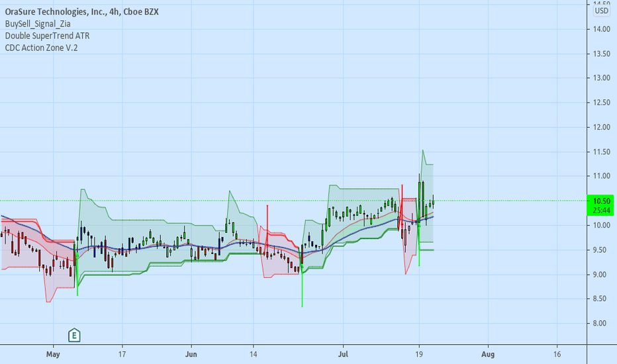The image size is (617, 364).
Task: Click the 11.00 price axis label
Action: tap(602, 176)
